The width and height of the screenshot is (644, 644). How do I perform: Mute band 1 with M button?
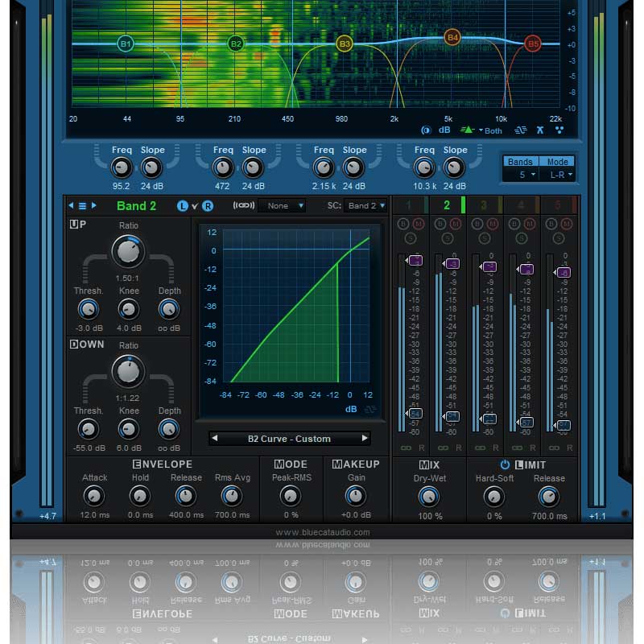(x=418, y=225)
